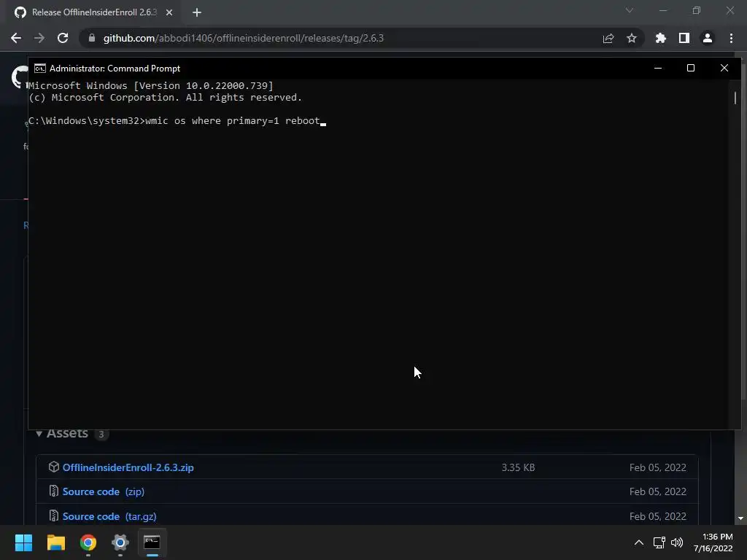
Task: Click the Microsoft Windows version text line
Action: 151,86
